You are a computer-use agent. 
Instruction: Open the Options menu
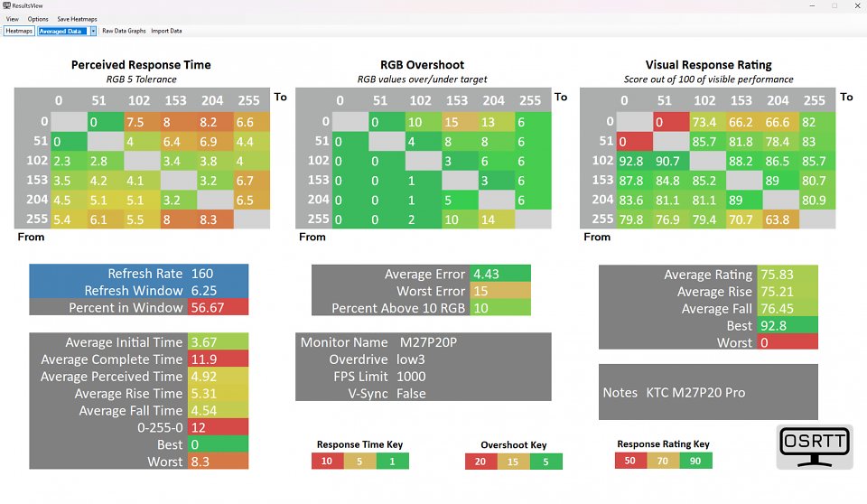pyautogui.click(x=38, y=19)
